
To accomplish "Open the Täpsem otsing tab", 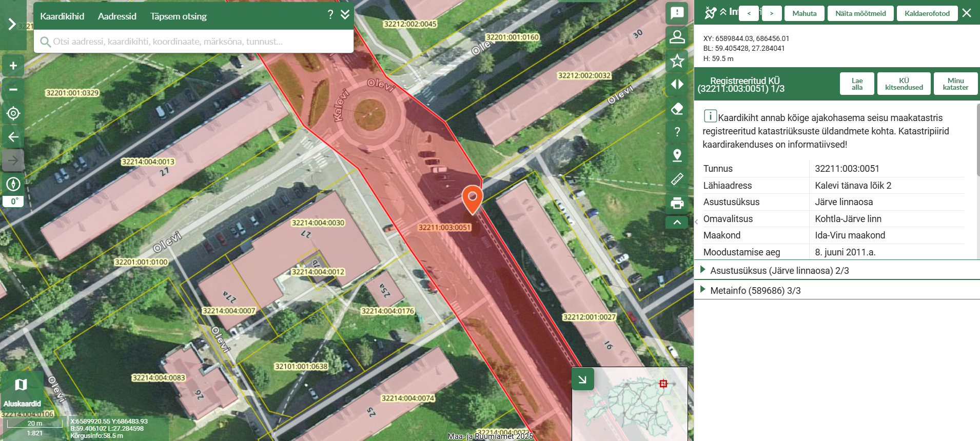I will click(178, 16).
